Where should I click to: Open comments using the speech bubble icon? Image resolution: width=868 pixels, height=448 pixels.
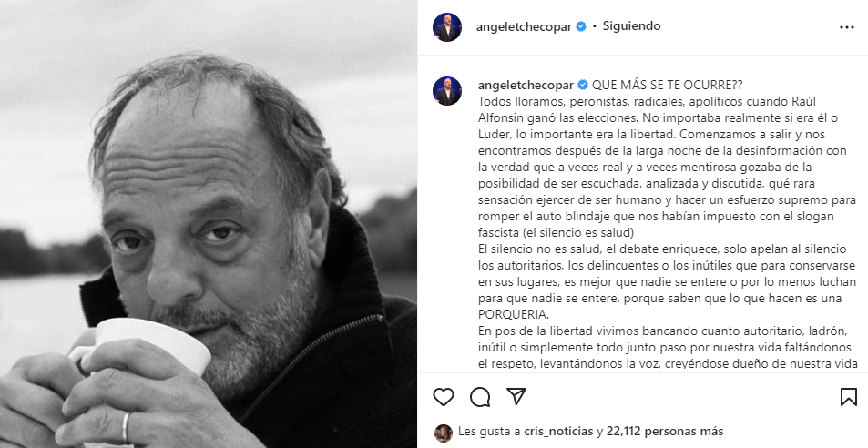(x=480, y=397)
